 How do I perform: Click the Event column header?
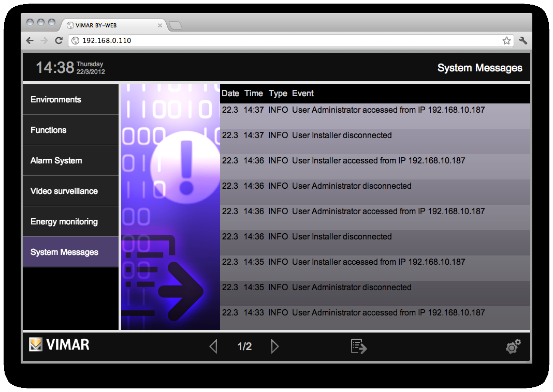[x=302, y=93]
